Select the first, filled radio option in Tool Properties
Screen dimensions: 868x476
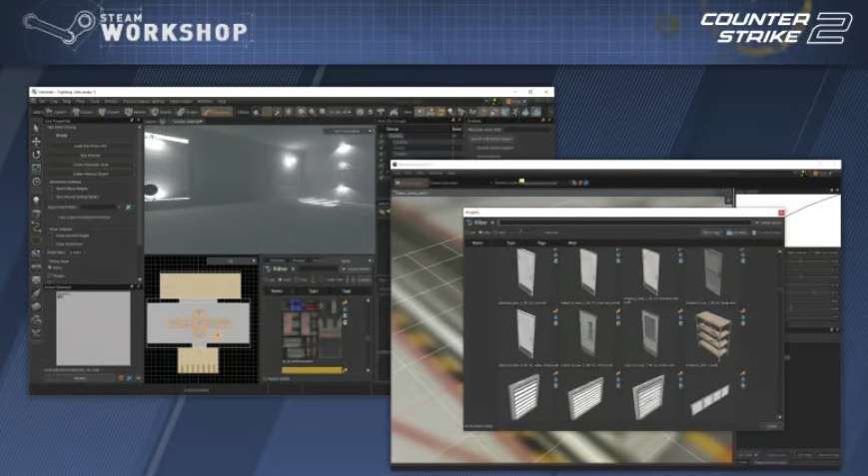(50, 267)
